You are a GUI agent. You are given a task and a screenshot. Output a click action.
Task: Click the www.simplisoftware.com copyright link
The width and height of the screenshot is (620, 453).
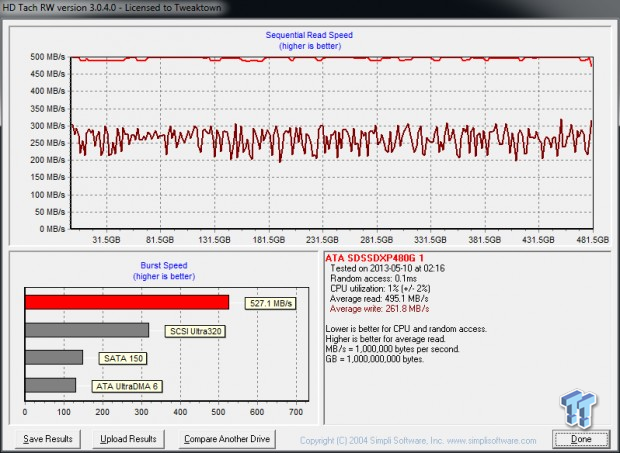pyautogui.click(x=491, y=441)
